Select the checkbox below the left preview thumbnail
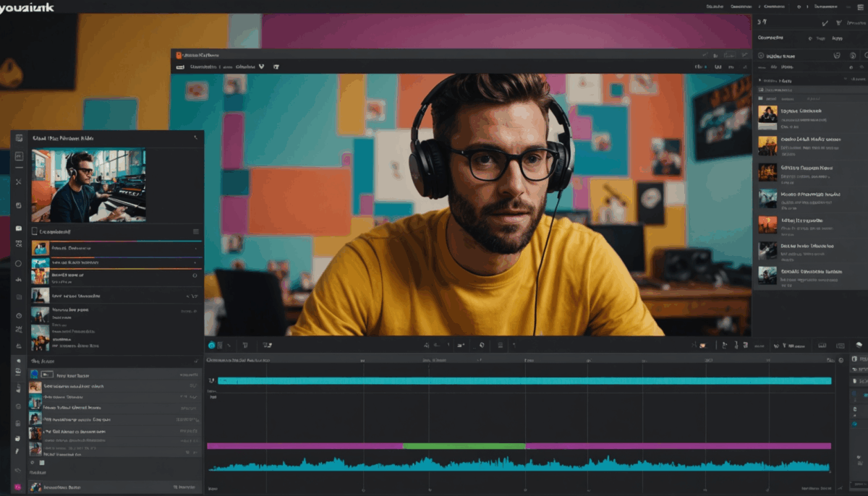868x496 pixels. 34,231
